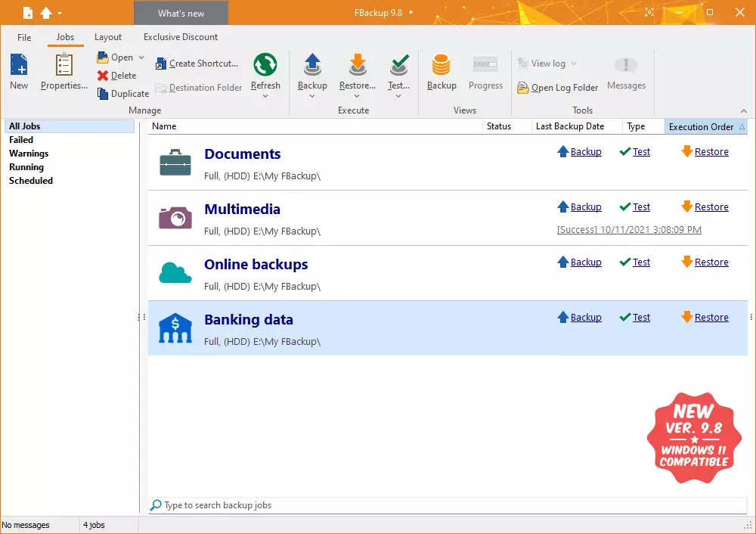Sort by Last Backup Date column
Viewport: 756px width, 534px height.
click(577, 126)
